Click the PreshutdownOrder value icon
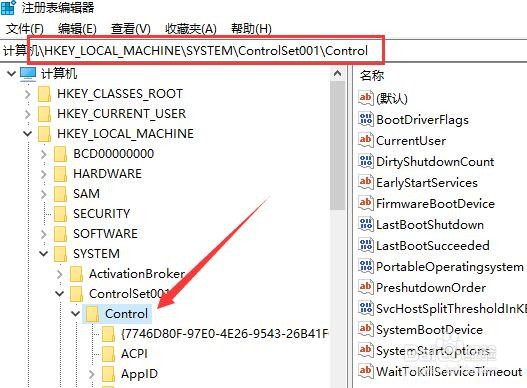527x388 pixels. point(366,287)
